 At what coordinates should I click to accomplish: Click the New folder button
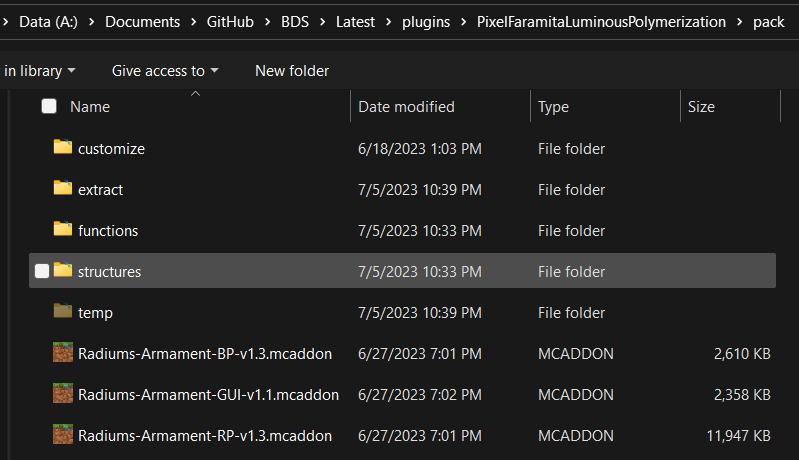click(x=292, y=70)
